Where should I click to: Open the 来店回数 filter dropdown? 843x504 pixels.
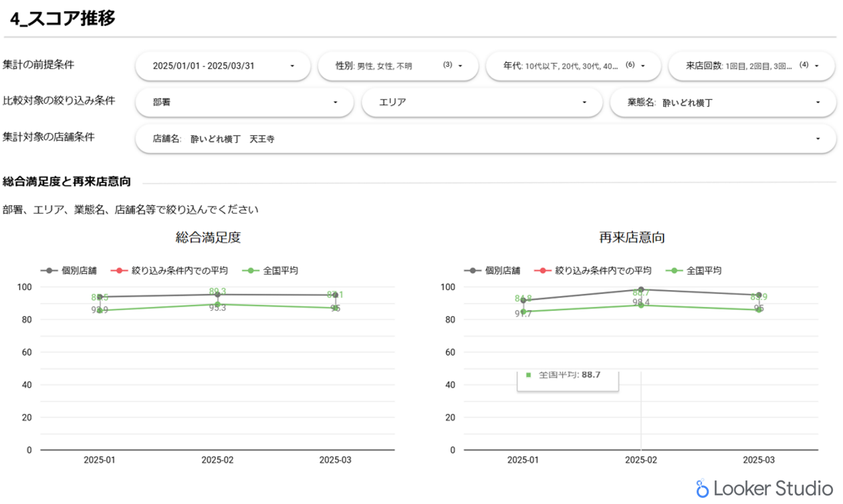pos(751,66)
